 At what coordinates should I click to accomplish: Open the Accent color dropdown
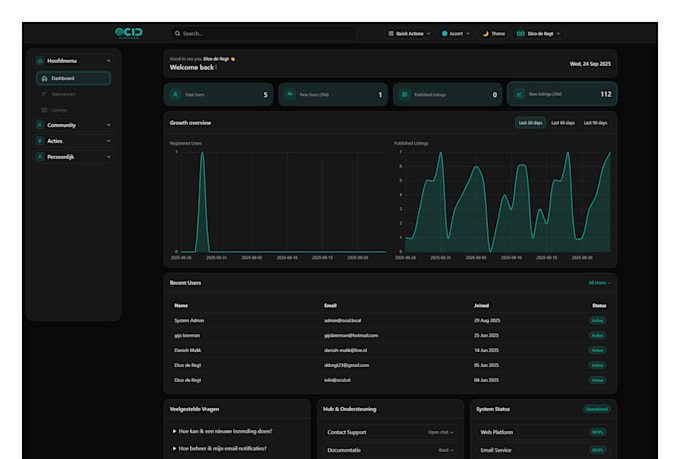click(456, 33)
